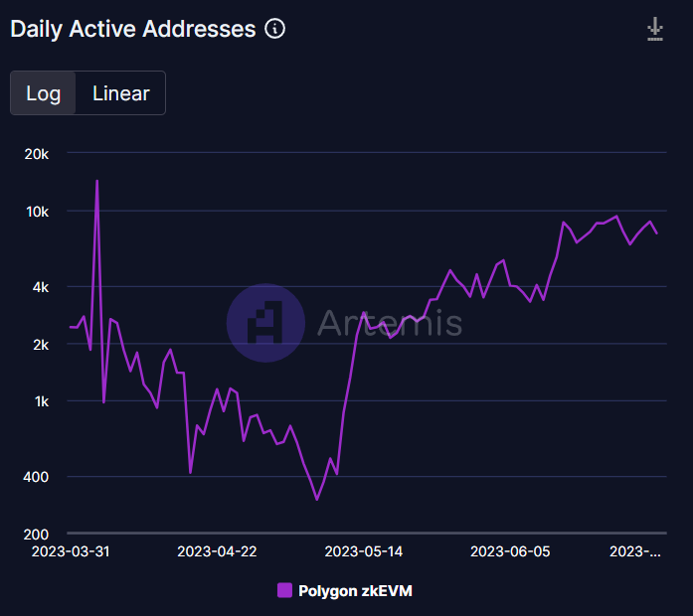Click the early-April spike peak on the line
The height and width of the screenshot is (616, 693).
tap(96, 181)
